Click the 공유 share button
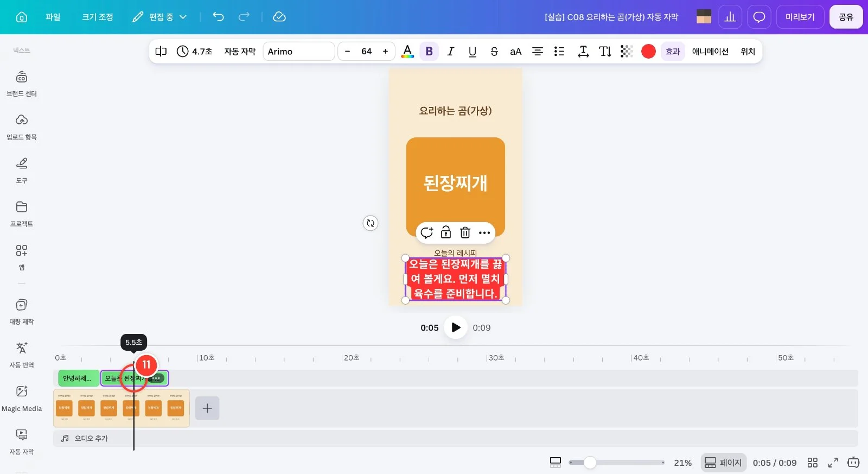The image size is (868, 474). (846, 17)
